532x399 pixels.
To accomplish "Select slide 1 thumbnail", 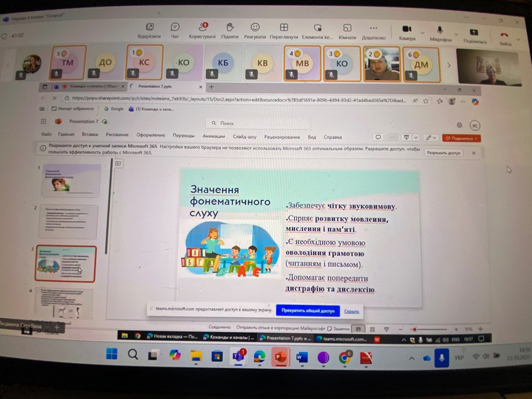I will click(x=71, y=181).
